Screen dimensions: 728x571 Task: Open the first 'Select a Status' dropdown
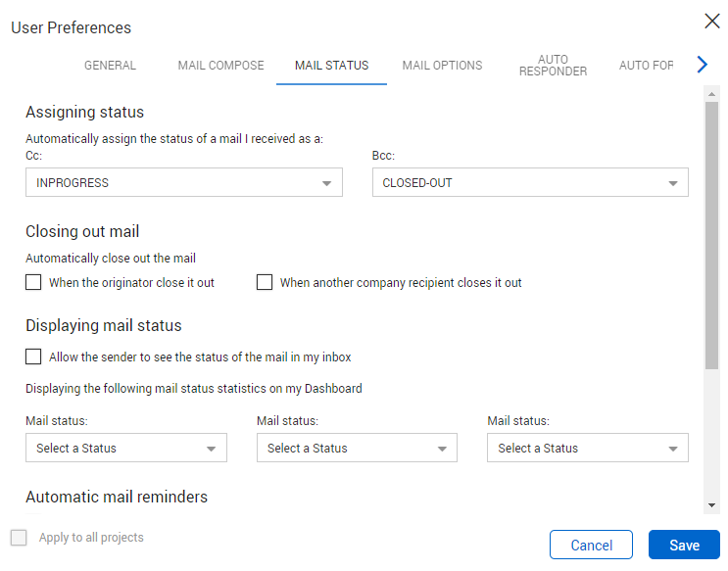(x=126, y=449)
